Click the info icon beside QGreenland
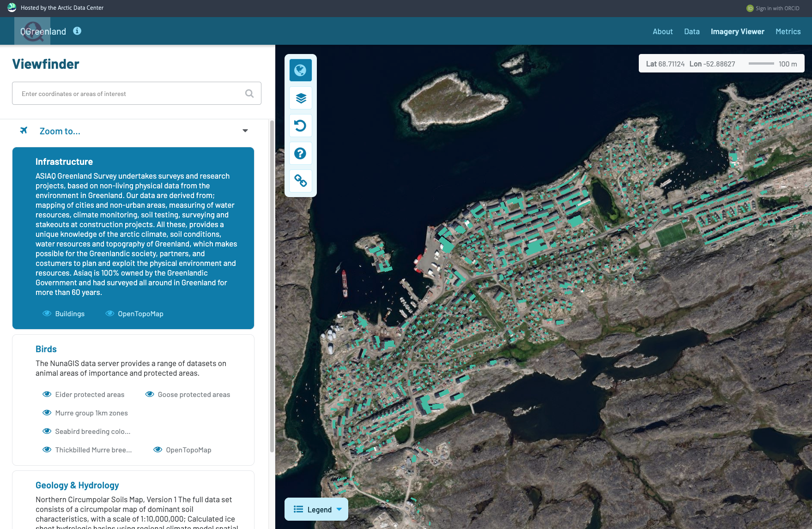This screenshot has width=812, height=529. coord(77,31)
